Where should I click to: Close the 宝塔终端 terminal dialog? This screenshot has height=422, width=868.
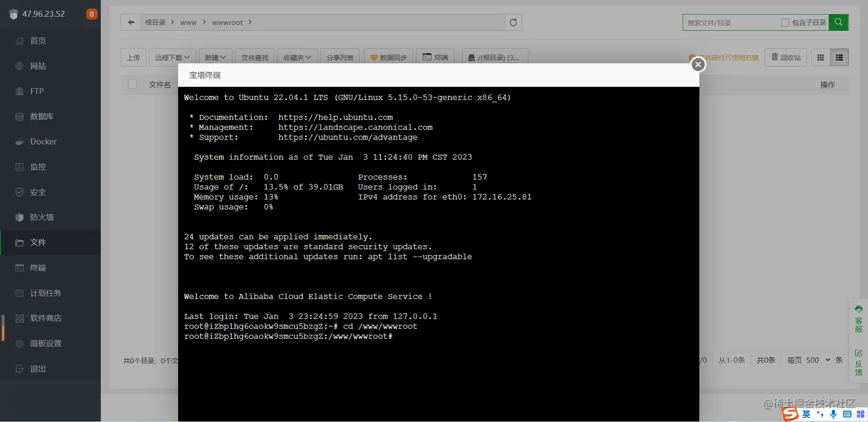[x=698, y=64]
